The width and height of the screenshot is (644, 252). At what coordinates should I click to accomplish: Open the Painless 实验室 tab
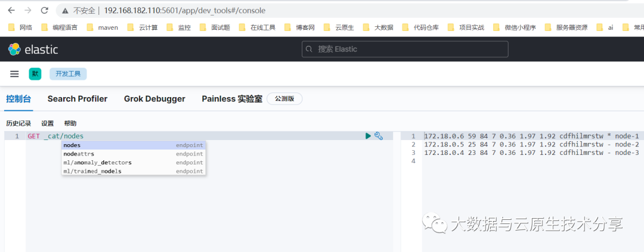(232, 99)
